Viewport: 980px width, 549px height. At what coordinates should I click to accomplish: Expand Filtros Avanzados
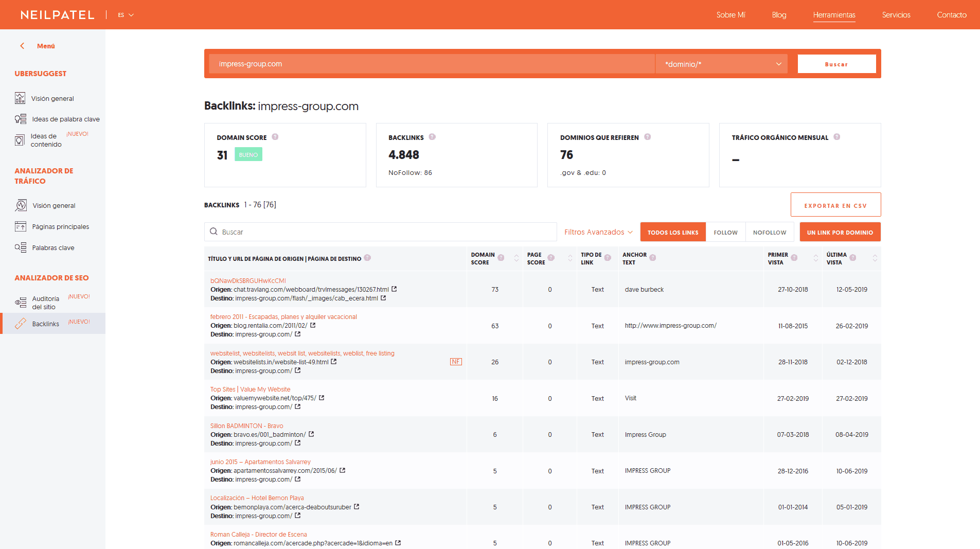click(x=598, y=232)
